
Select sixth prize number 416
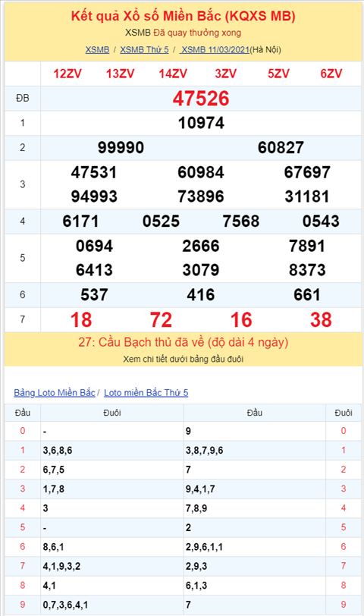coord(201,294)
